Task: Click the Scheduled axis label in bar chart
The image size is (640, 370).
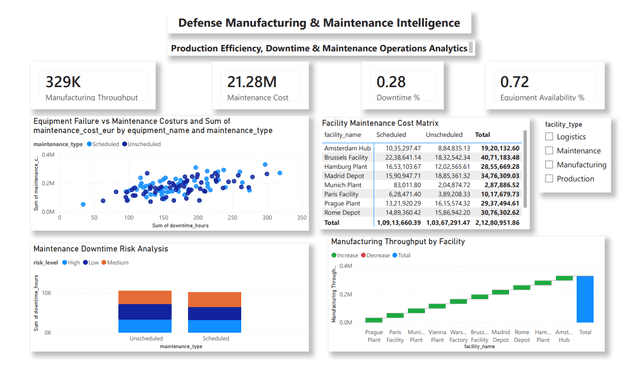Action: point(216,339)
